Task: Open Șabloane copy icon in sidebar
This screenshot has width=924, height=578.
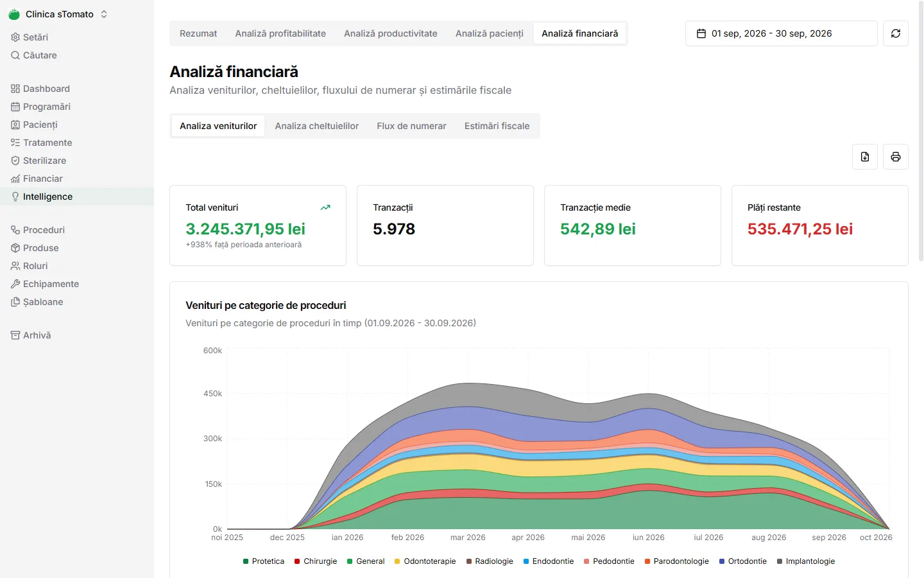Action: coord(15,302)
